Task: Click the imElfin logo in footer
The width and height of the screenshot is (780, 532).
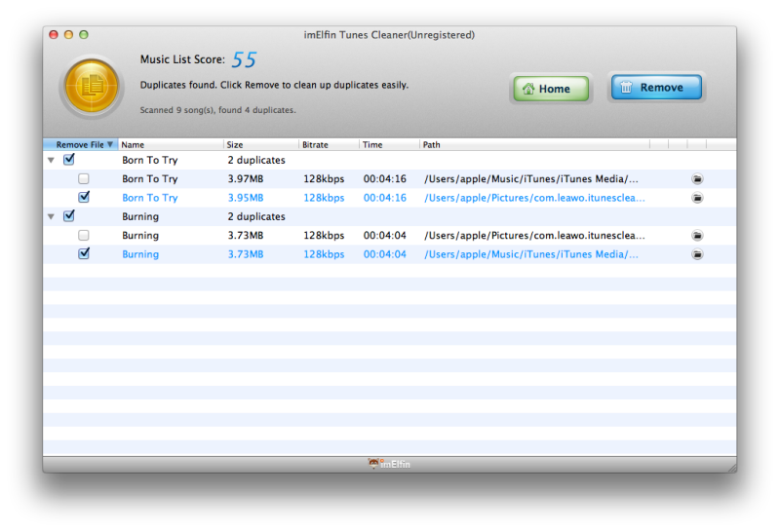Action: pyautogui.click(x=389, y=464)
